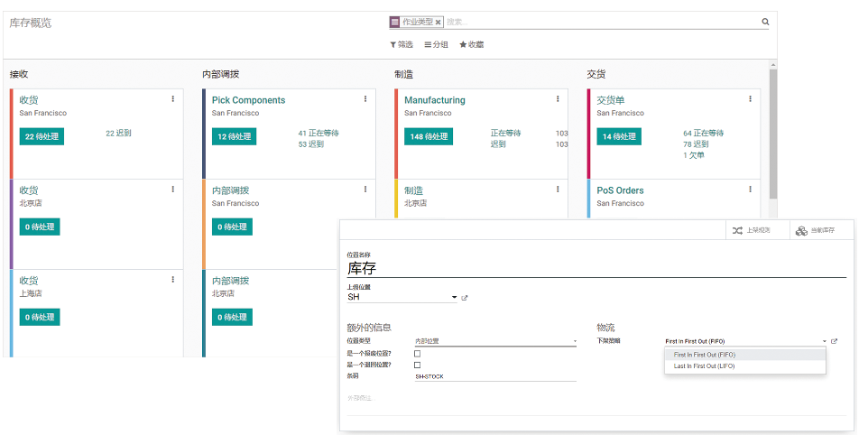868x435 pixels.
Task: Open kebab menu on PoS Orders card
Action: [750, 190]
